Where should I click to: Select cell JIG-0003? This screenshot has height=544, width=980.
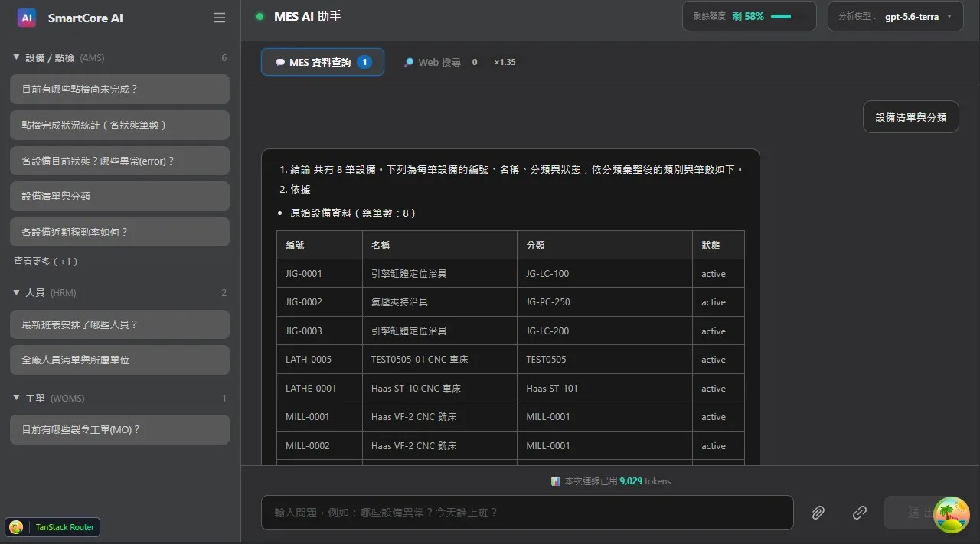click(x=319, y=331)
